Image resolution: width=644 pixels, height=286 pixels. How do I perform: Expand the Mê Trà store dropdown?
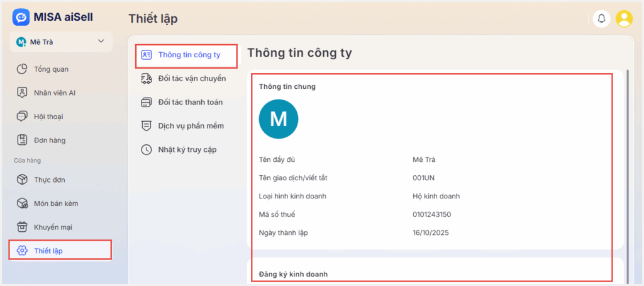(60, 42)
